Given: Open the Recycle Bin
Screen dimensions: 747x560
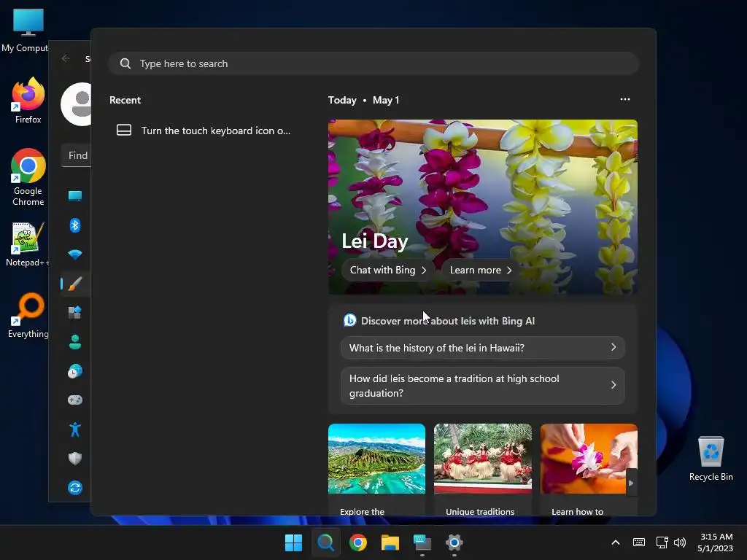Looking at the screenshot, I should 711,458.
